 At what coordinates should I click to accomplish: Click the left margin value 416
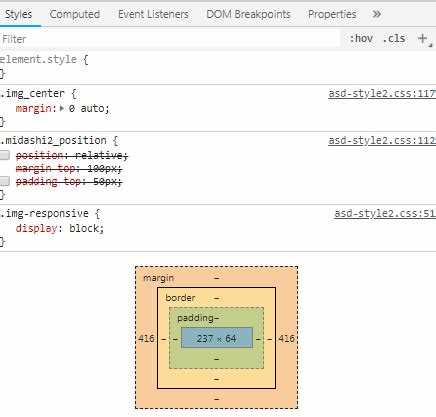(x=146, y=338)
